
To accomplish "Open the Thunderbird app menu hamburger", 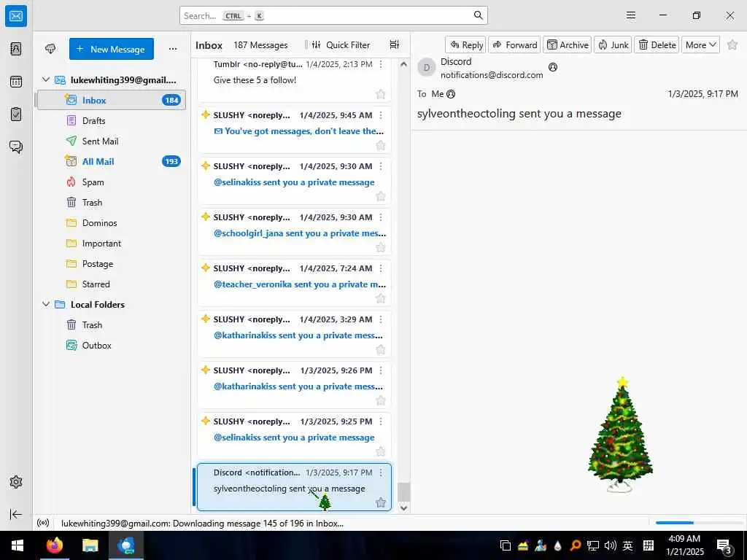I will [631, 15].
